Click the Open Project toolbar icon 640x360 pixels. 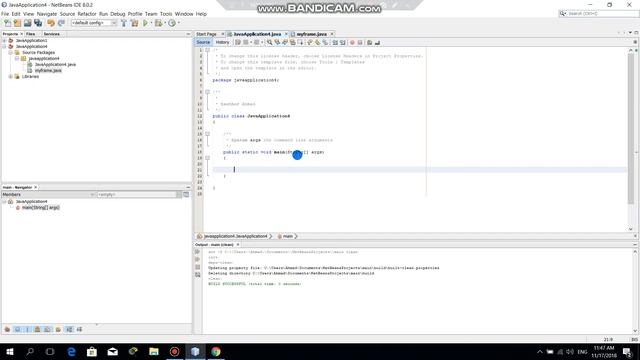[27, 23]
